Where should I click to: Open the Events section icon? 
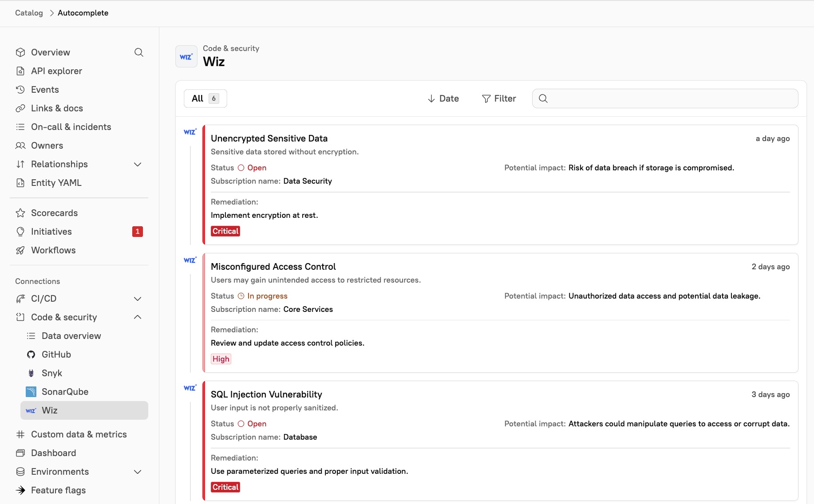click(x=20, y=90)
